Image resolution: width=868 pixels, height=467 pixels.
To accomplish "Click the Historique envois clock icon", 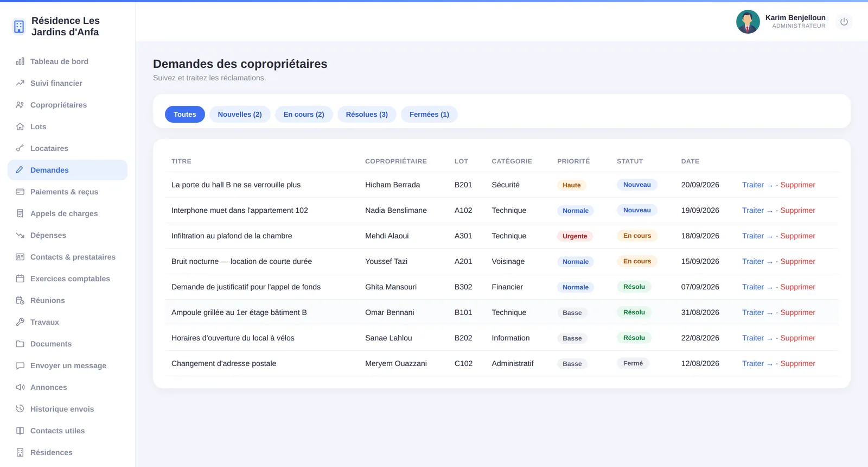I will coord(20,409).
